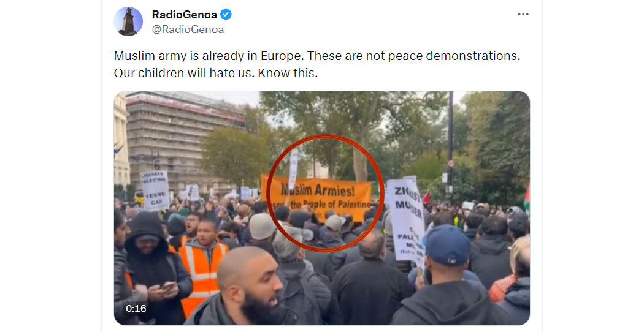Click the 'Liberate Palestine' placard at left
Image resolution: width=644 pixels, height=332 pixels.
click(x=155, y=191)
